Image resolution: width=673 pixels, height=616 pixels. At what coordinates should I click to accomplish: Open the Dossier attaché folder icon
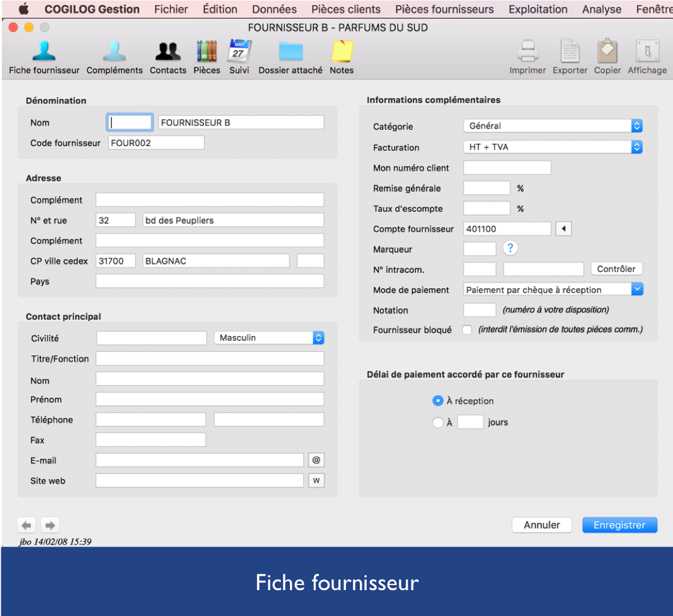pyautogui.click(x=290, y=51)
